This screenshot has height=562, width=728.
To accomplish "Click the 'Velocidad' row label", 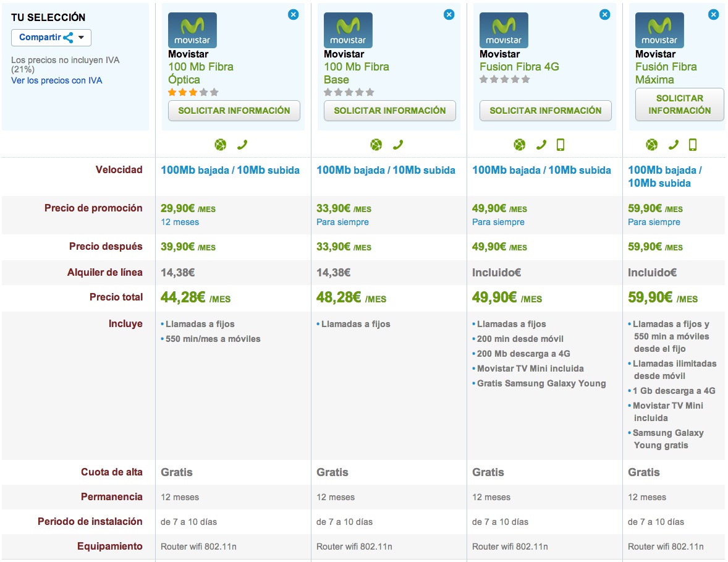I will click(119, 169).
